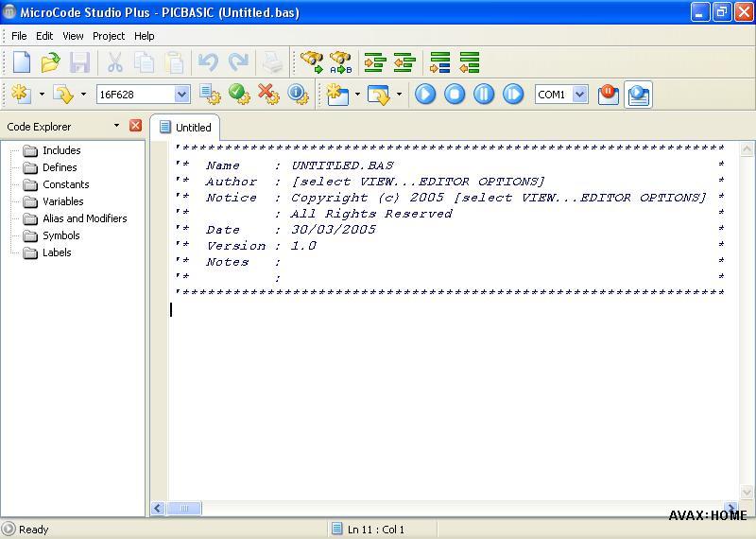Screen dimensions: 756x539
Task: Open Find and Replace binoculars A-B icon
Action: pos(341,62)
